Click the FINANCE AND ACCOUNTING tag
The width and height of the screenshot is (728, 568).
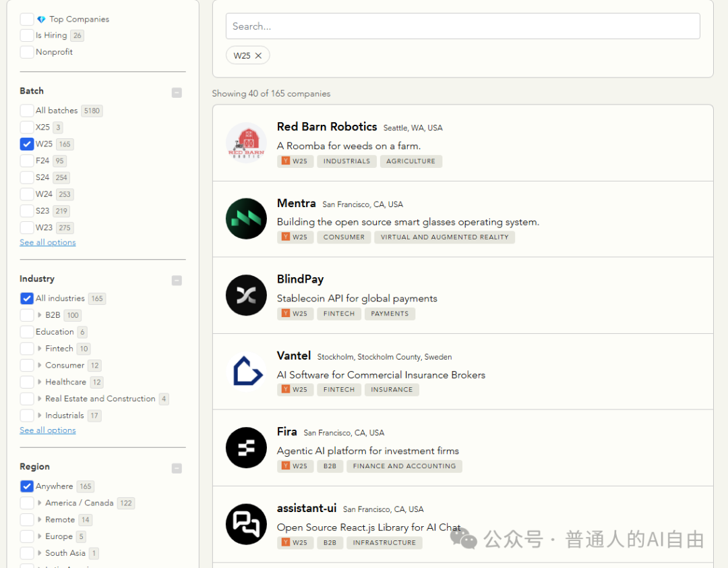point(404,466)
